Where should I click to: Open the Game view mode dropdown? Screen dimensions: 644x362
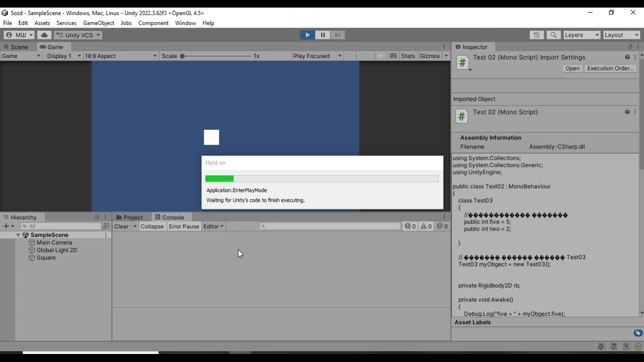click(x=21, y=56)
